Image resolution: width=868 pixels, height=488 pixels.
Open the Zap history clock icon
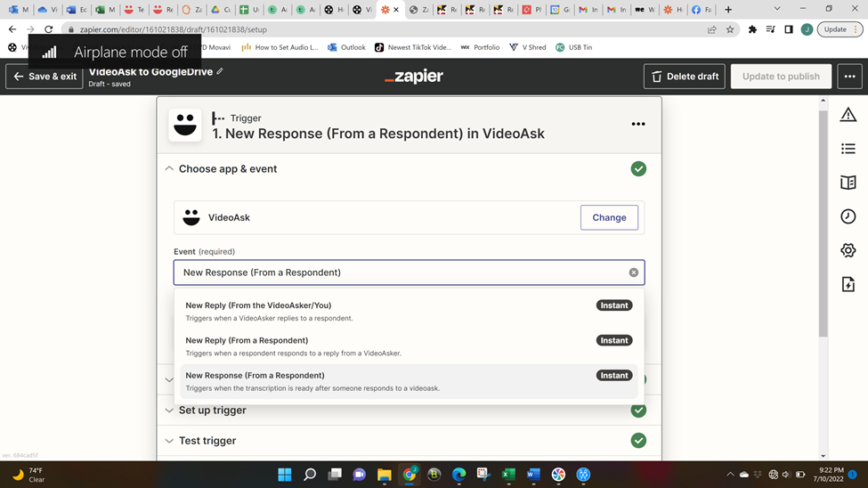pyautogui.click(x=848, y=216)
